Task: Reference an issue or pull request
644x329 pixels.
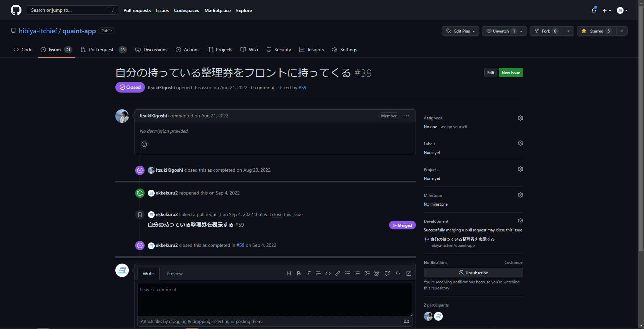Action: (387, 273)
